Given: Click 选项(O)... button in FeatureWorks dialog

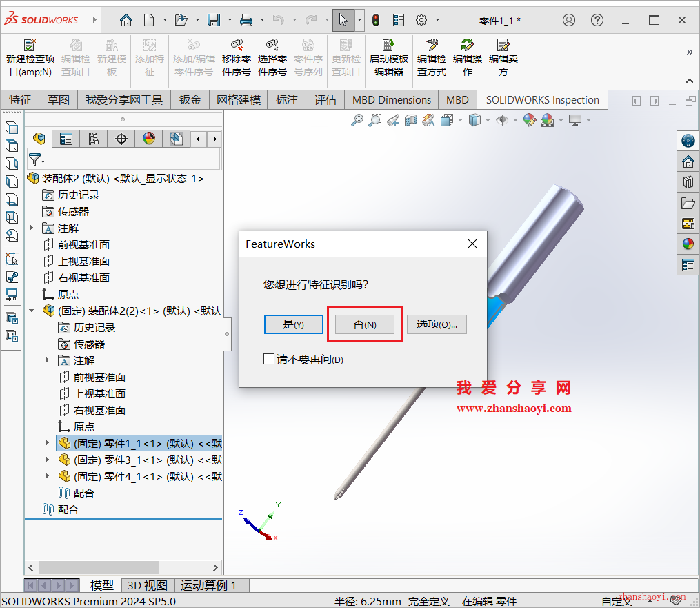Looking at the screenshot, I should pyautogui.click(x=437, y=324).
